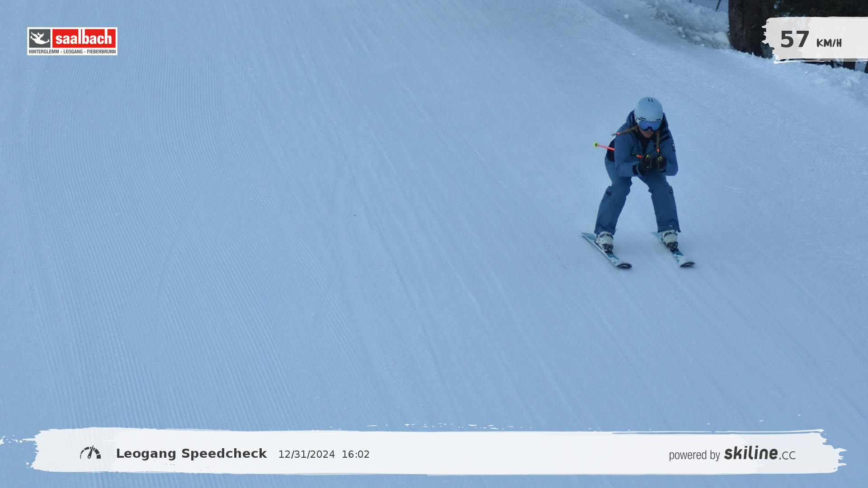Select the Leogang Speedcheck title
This screenshot has width=868, height=488.
(191, 454)
